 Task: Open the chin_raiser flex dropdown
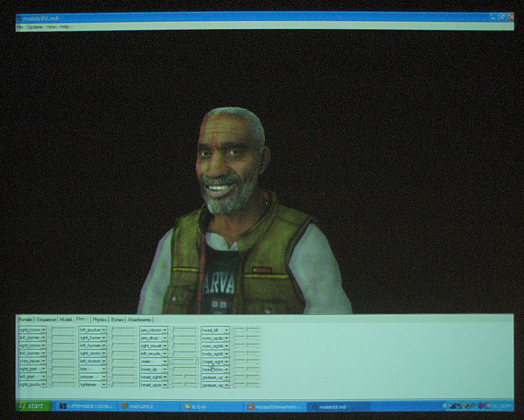click(32, 361)
